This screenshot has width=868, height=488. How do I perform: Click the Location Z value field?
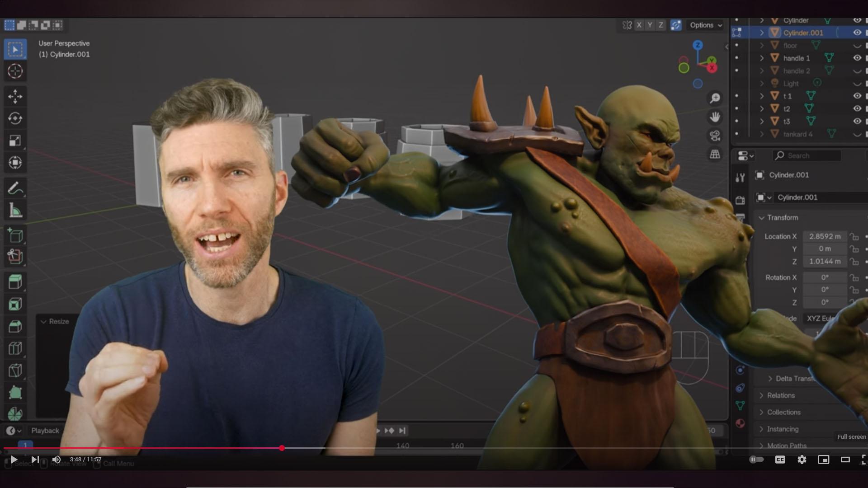(825, 262)
